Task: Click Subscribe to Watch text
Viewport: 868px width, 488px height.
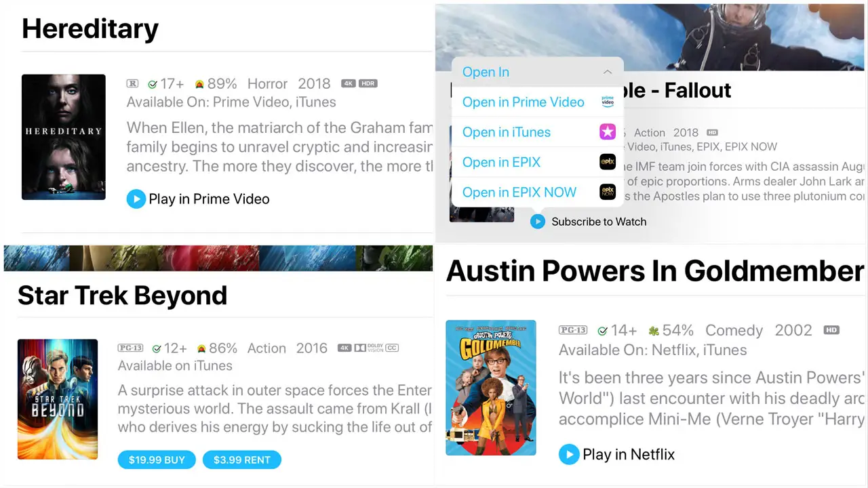Action: [x=599, y=222]
